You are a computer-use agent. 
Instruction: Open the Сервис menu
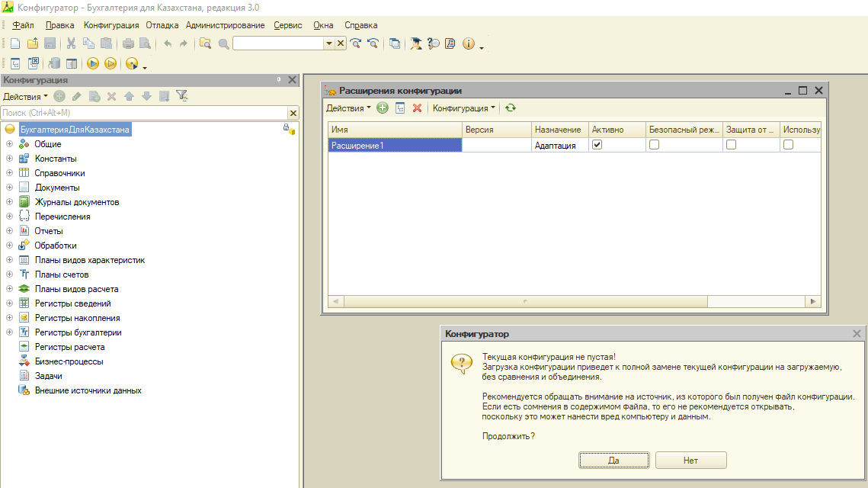pyautogui.click(x=288, y=25)
